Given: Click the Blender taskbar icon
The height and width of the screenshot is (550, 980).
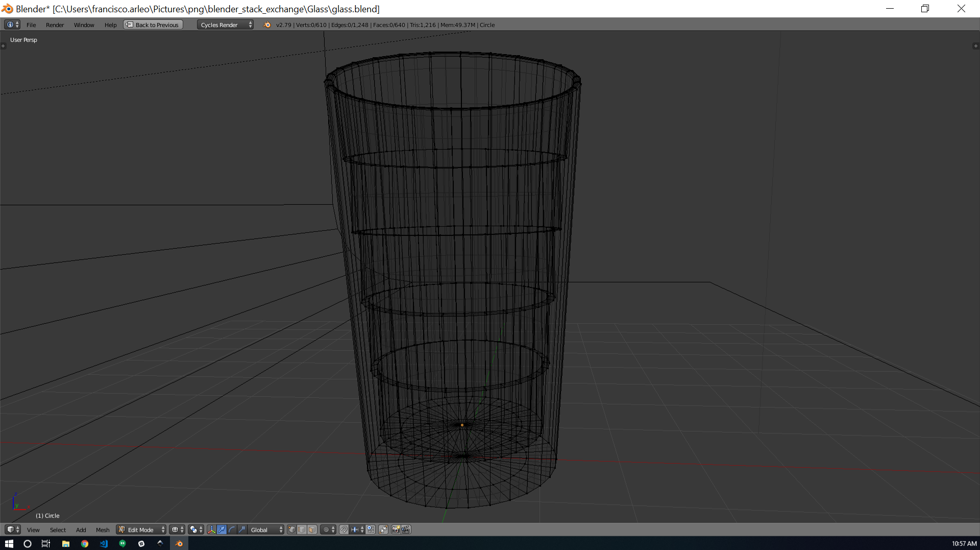Looking at the screenshot, I should [179, 543].
